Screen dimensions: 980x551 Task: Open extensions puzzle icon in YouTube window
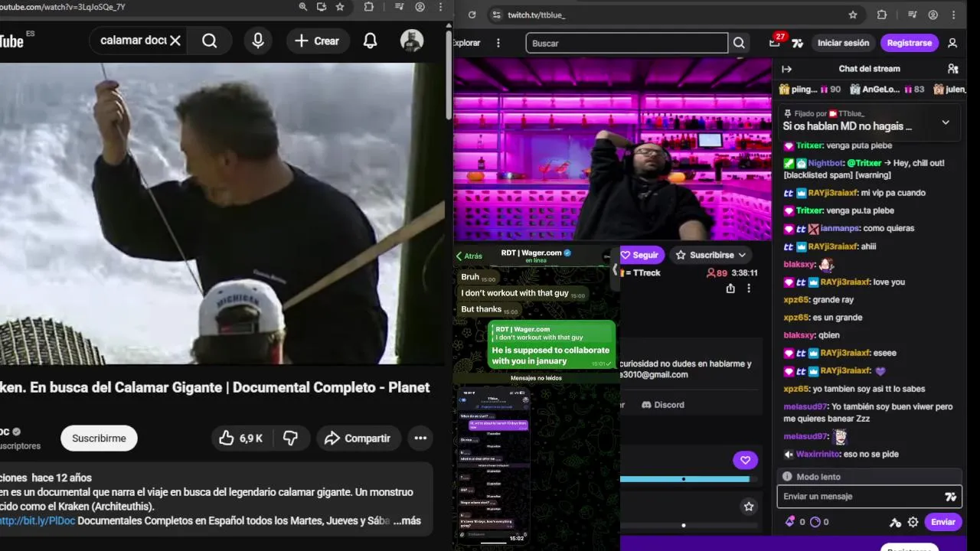[x=369, y=7]
